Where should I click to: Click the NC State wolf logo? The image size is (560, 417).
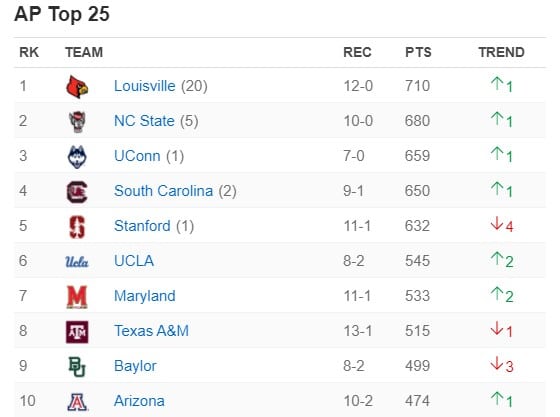click(77, 122)
